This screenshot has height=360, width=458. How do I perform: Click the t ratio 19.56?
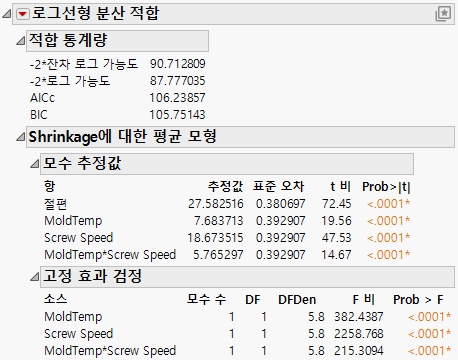click(337, 221)
